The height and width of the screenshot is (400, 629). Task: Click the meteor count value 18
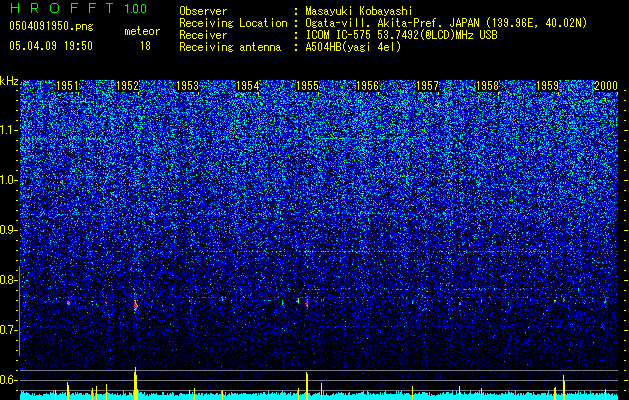pyautogui.click(x=145, y=46)
